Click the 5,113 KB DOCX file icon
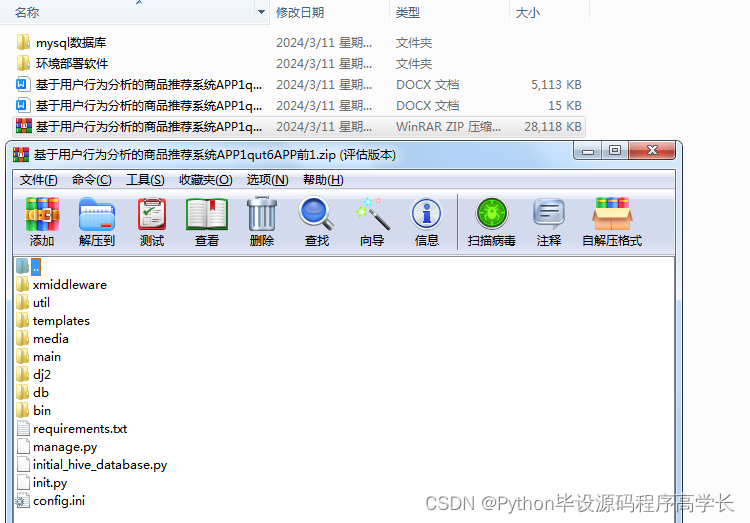This screenshot has height=523, width=750. pos(22,85)
